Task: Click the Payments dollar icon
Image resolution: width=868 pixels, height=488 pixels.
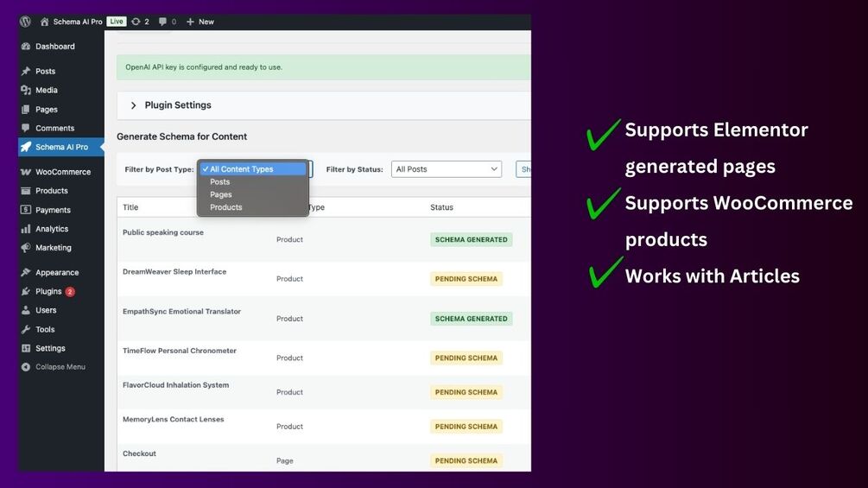Action: 25,210
